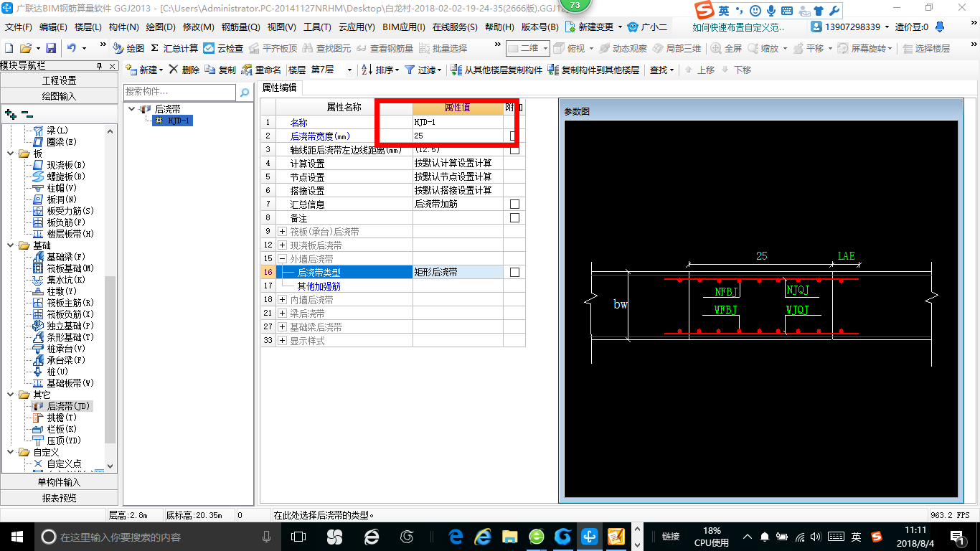Image resolution: width=980 pixels, height=551 pixels.
Task: Click 查找图元 toolbar item
Action: pyautogui.click(x=326, y=48)
